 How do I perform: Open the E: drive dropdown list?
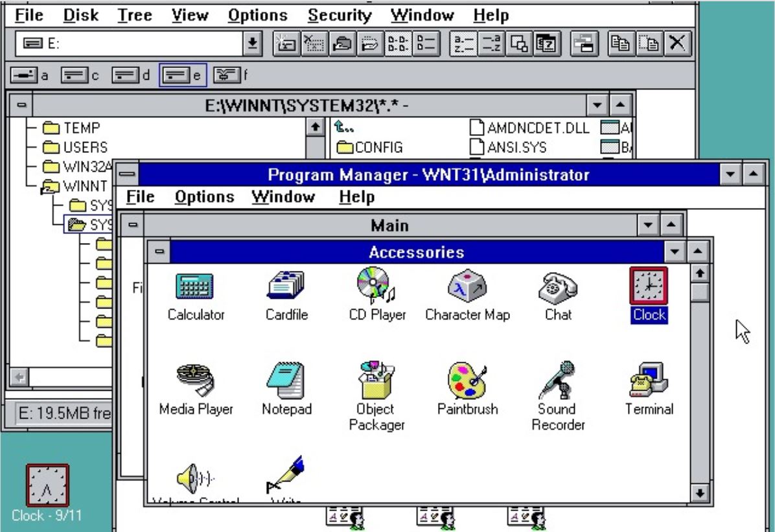[x=253, y=43]
